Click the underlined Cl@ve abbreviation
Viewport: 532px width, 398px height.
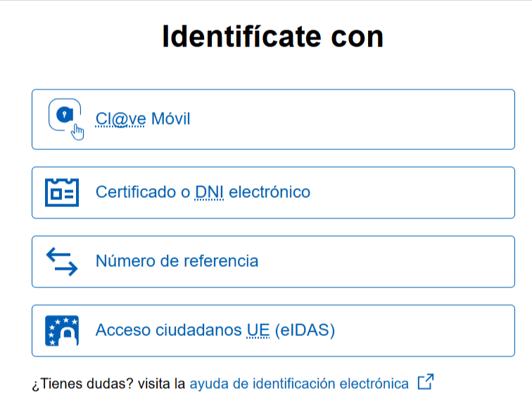click(120, 119)
